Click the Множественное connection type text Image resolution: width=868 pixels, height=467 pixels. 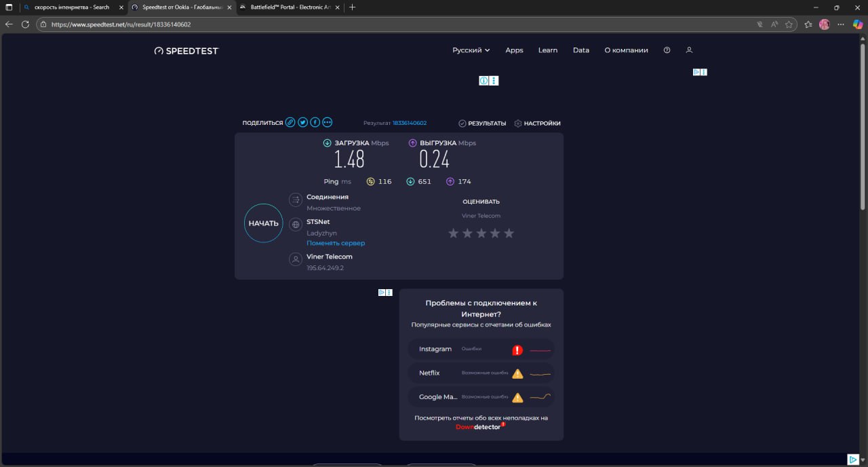(x=334, y=208)
